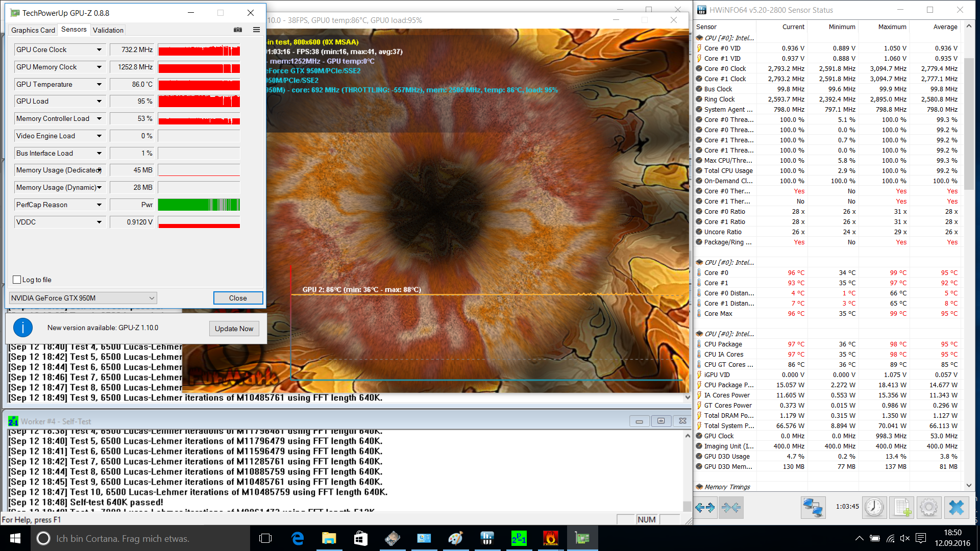Open the GPU Core Clock sensor dropdown
The width and height of the screenshot is (980, 551).
(x=99, y=49)
